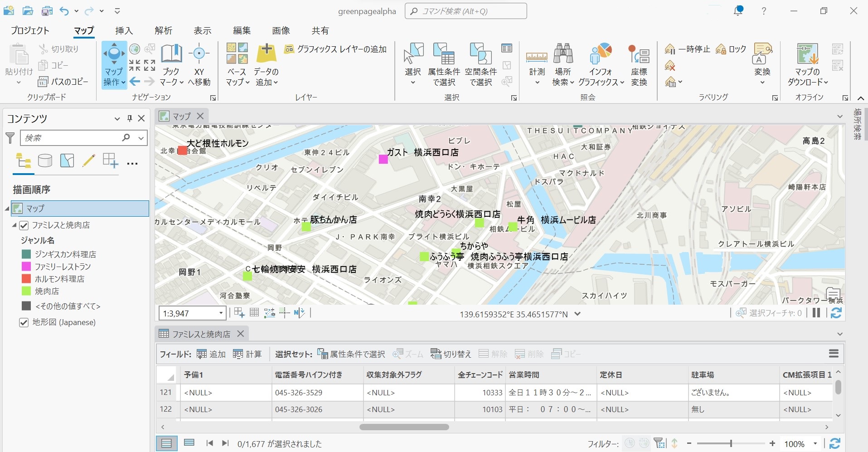Switch to list by editing pencil view
The width and height of the screenshot is (868, 452).
[89, 160]
